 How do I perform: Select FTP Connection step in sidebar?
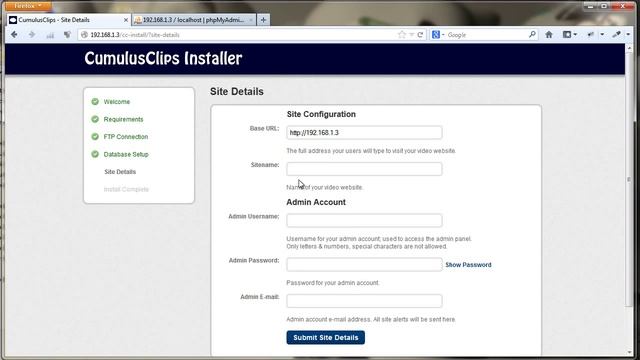coord(126,137)
